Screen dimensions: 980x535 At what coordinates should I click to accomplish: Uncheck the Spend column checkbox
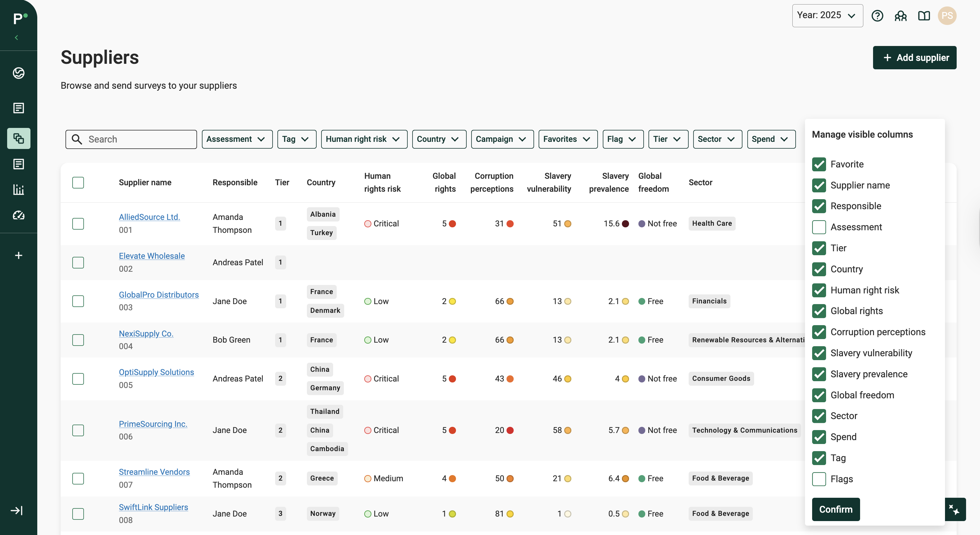(819, 437)
